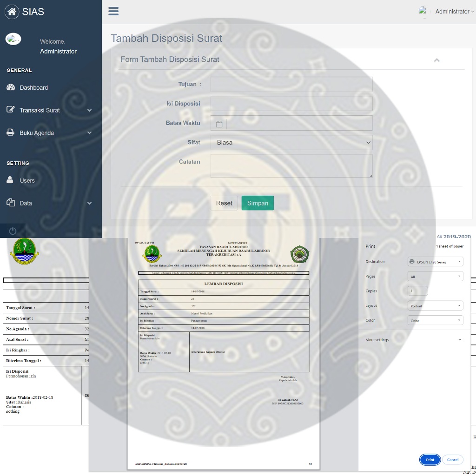Click the Users person icon
Image resolution: width=476 pixels, height=476 pixels.
coord(10,180)
